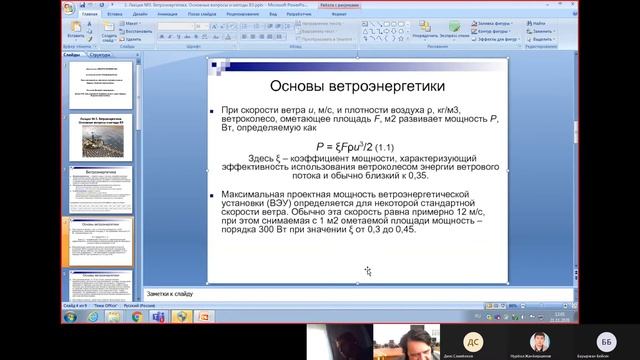Screen dimensions: 640x360
Task: Toggle Text Shadow formatting
Action: (196, 37)
